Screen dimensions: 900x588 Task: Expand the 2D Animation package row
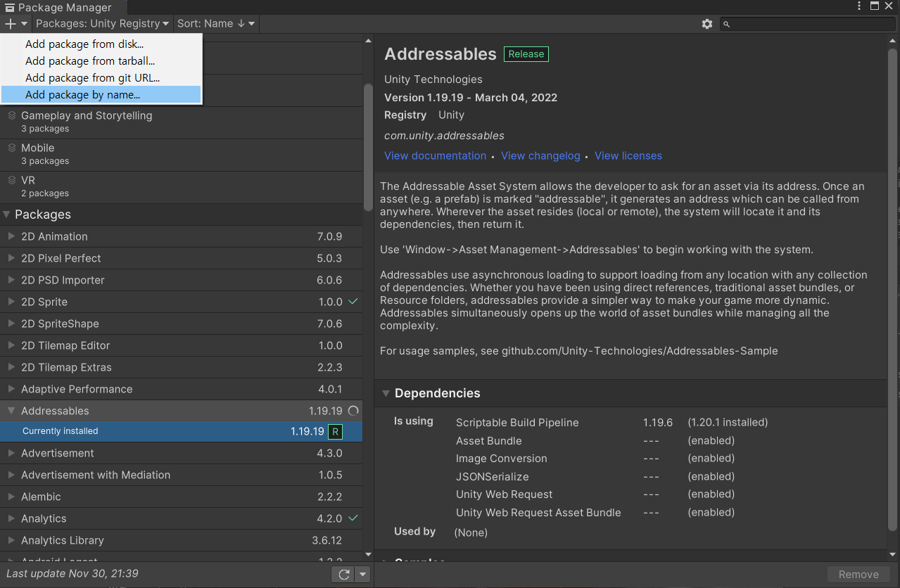11,236
